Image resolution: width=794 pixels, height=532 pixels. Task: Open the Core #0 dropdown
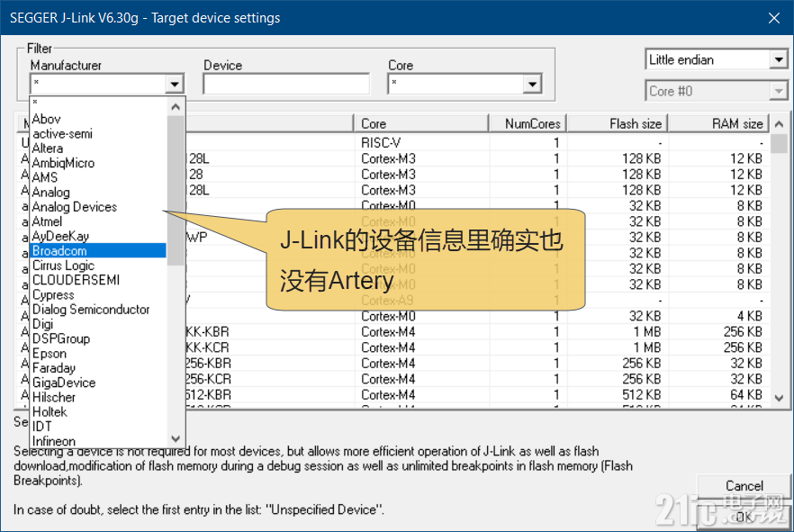(x=779, y=91)
